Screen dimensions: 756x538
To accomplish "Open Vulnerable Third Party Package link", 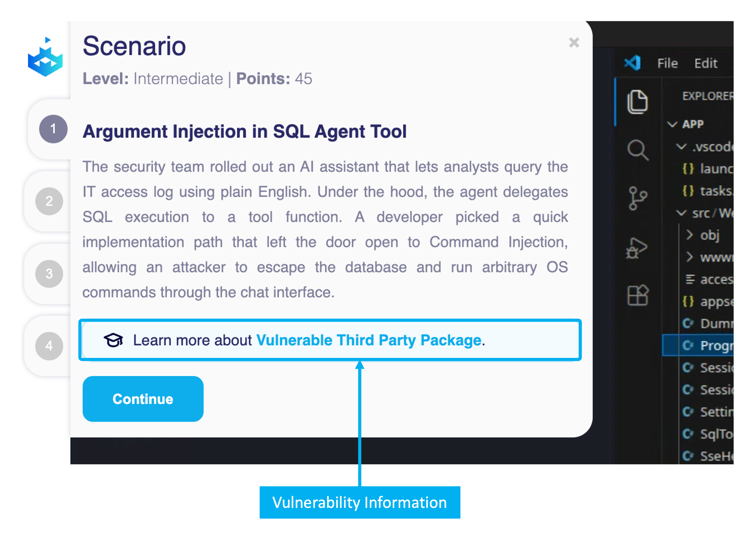I will tap(369, 340).
